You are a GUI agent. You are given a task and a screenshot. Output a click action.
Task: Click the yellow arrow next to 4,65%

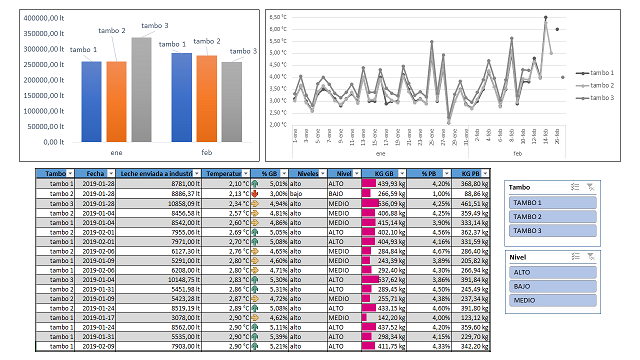point(255,251)
